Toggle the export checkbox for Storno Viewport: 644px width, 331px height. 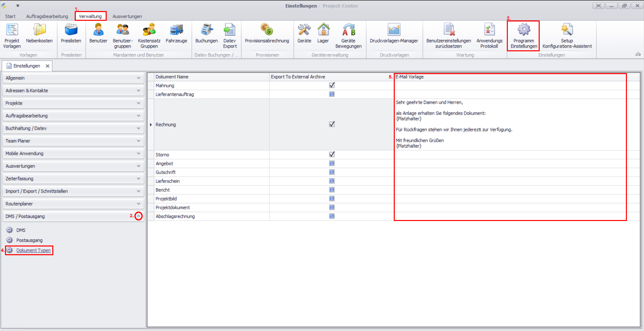(x=332, y=155)
